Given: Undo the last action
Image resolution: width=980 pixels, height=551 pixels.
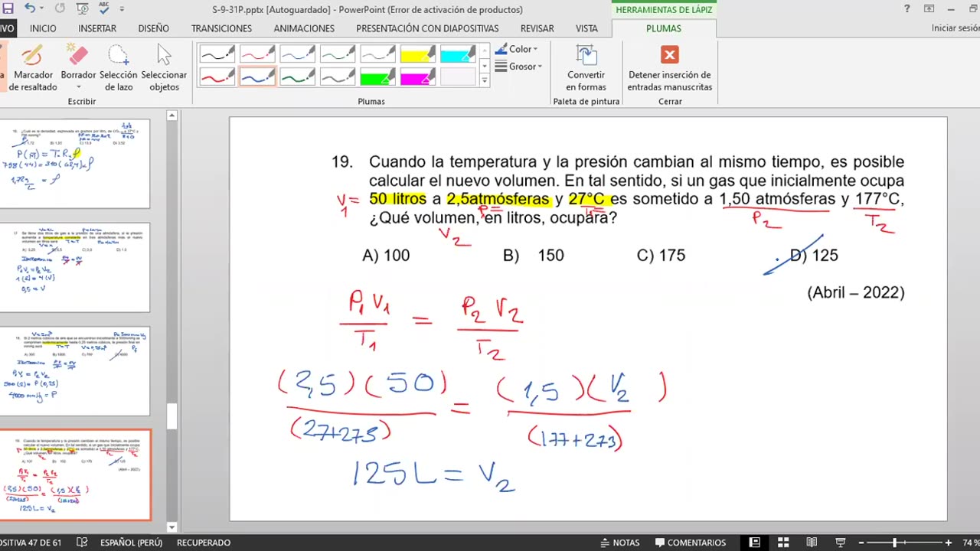Looking at the screenshot, I should coord(29,9).
